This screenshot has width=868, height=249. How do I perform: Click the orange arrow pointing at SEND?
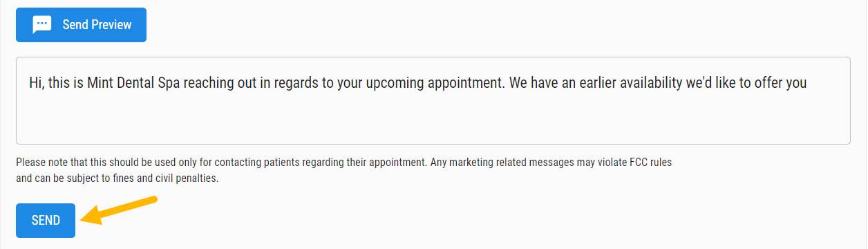coord(120,210)
